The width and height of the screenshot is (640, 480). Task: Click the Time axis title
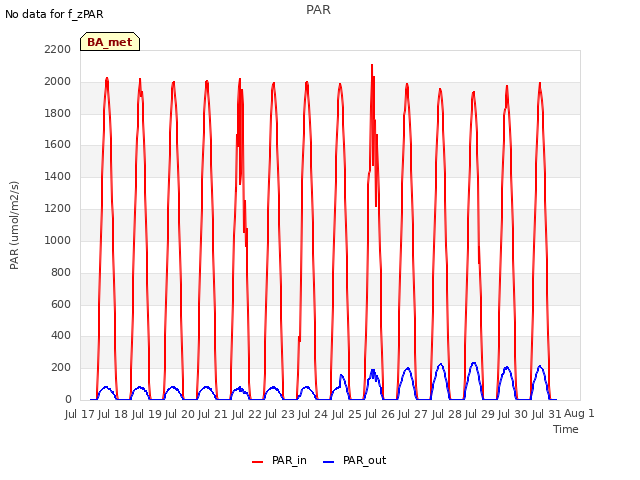coord(566,429)
